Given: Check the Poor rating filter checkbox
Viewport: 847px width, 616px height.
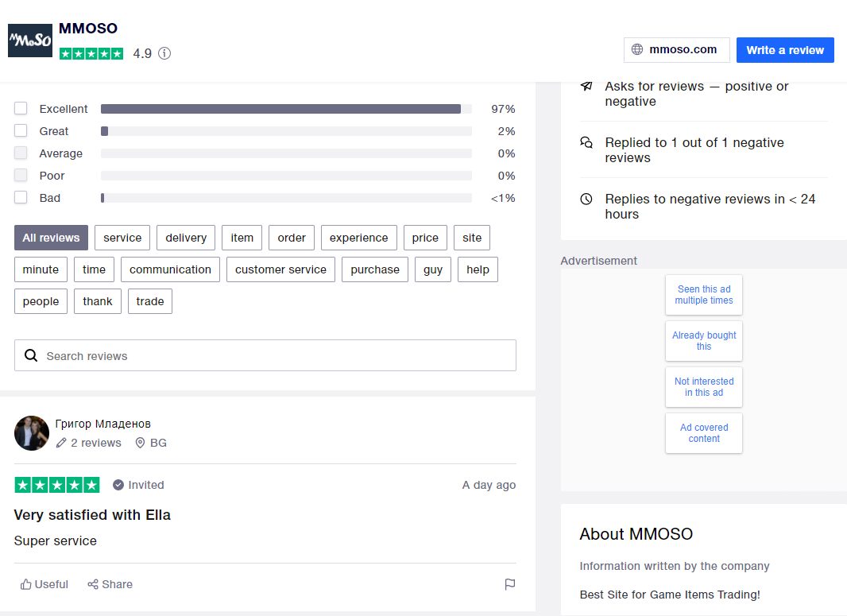Looking at the screenshot, I should tap(21, 175).
